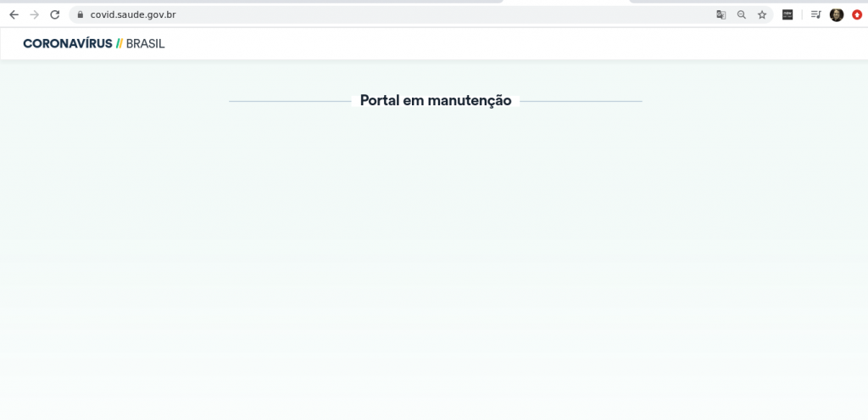This screenshot has height=420, width=868.
Task: Click the yellow-green slashes in the logo
Action: 119,43
